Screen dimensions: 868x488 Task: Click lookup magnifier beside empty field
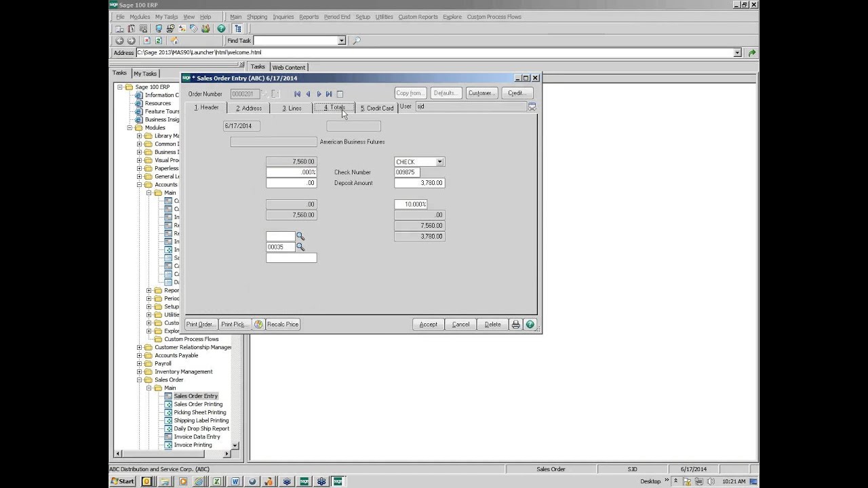[300, 237]
